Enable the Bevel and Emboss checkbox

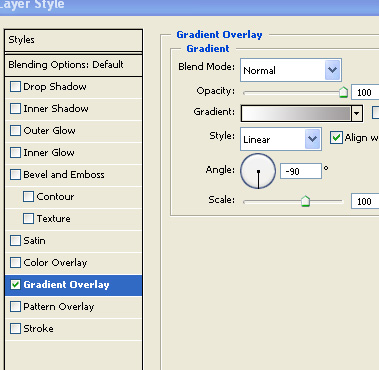[15, 175]
